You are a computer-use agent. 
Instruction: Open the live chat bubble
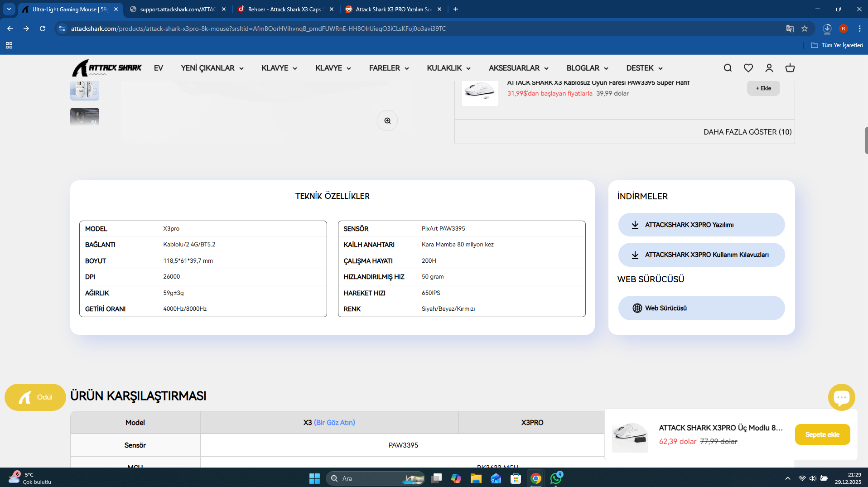coord(841,397)
